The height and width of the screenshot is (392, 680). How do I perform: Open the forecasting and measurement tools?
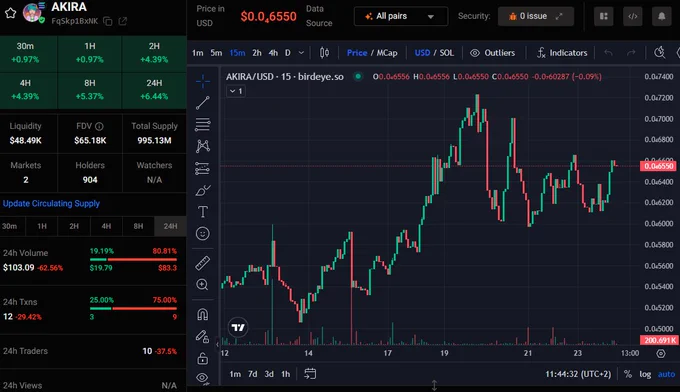coord(203,168)
